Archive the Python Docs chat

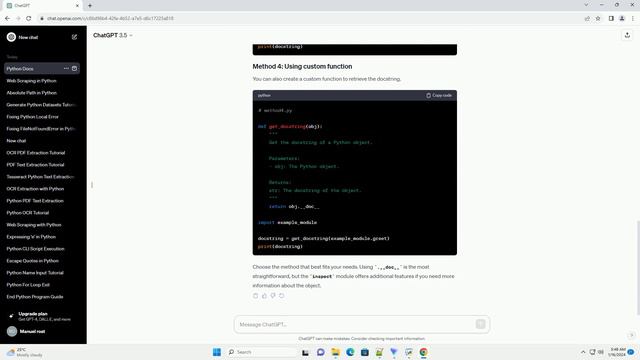click(x=74, y=69)
